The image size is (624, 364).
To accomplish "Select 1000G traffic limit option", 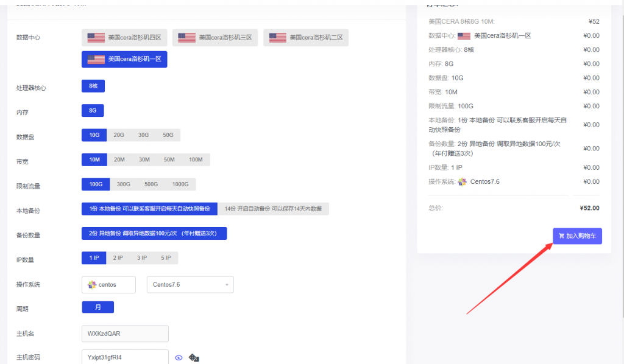I will [180, 184].
